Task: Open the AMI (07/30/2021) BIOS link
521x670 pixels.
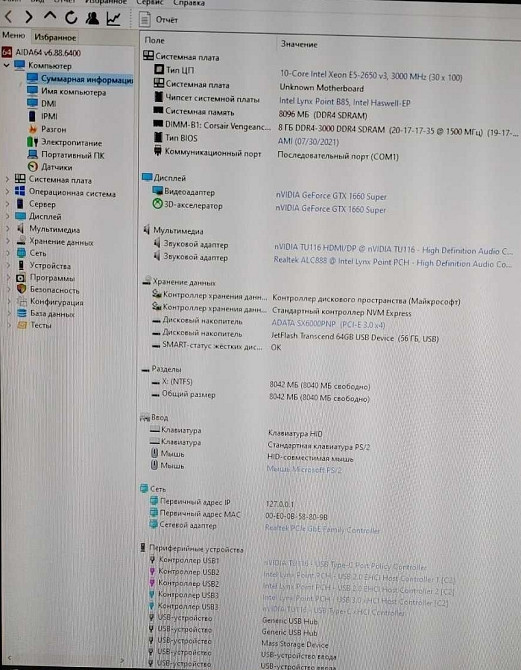Action: 308,141
